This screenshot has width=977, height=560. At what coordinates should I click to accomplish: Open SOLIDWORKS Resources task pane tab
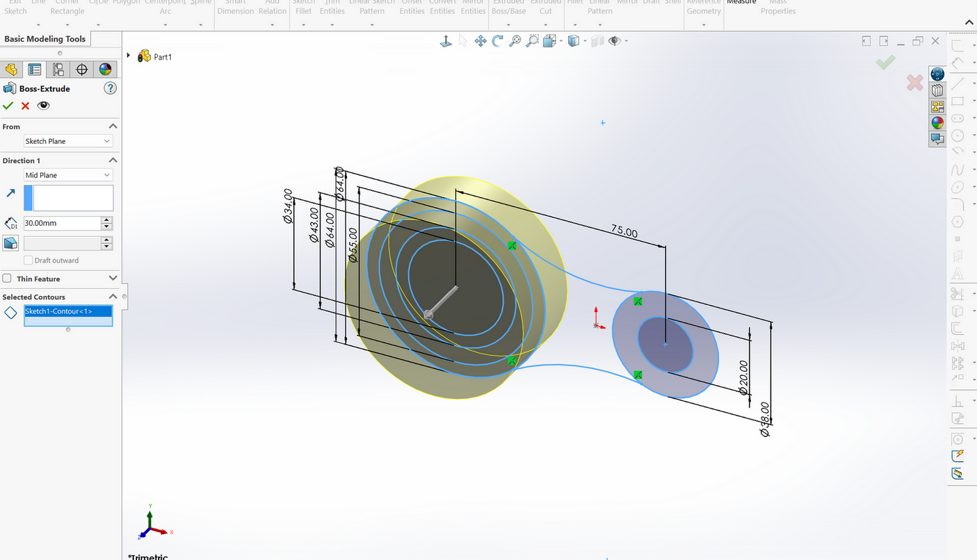(937, 74)
